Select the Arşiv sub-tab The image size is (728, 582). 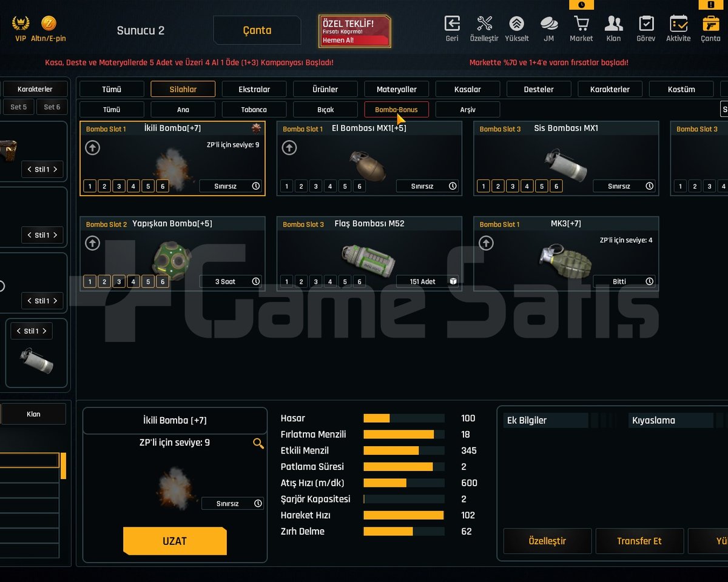(x=468, y=110)
